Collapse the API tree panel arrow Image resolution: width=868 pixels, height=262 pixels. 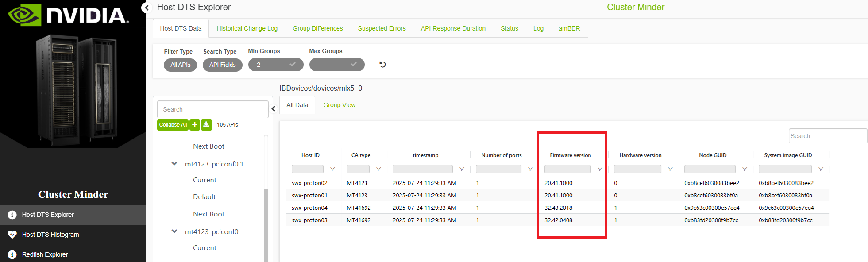(274, 108)
